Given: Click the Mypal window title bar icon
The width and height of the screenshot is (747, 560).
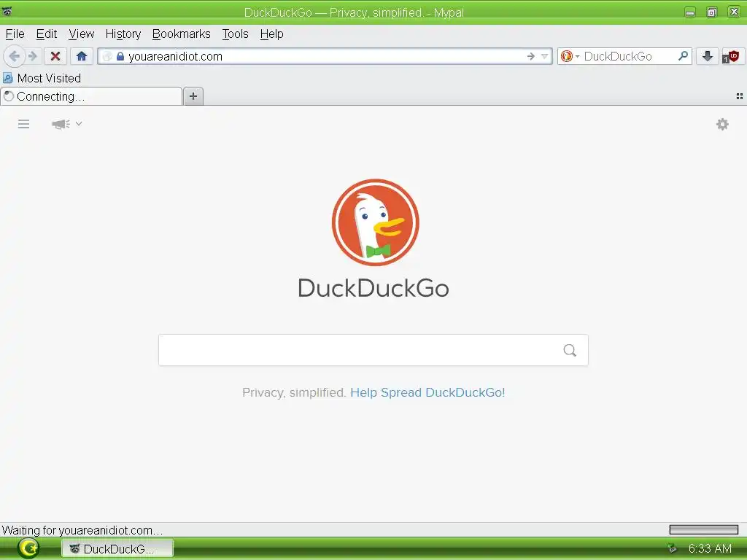Looking at the screenshot, I should (7, 12).
